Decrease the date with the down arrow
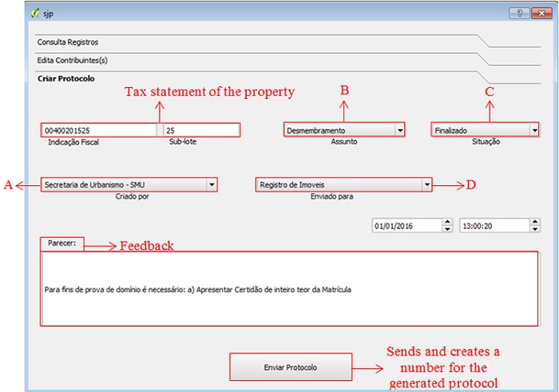 coord(447,230)
